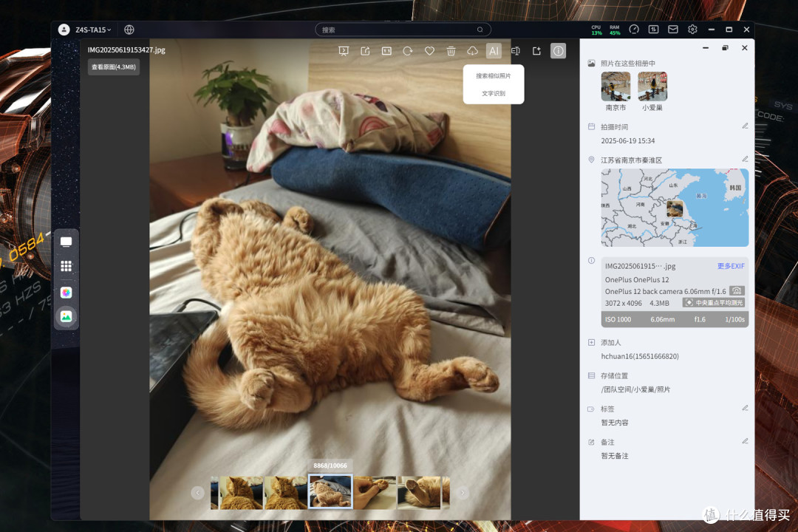The height and width of the screenshot is (532, 798).
Task: Open the 小爱巢 album thumbnail
Action: click(x=652, y=86)
